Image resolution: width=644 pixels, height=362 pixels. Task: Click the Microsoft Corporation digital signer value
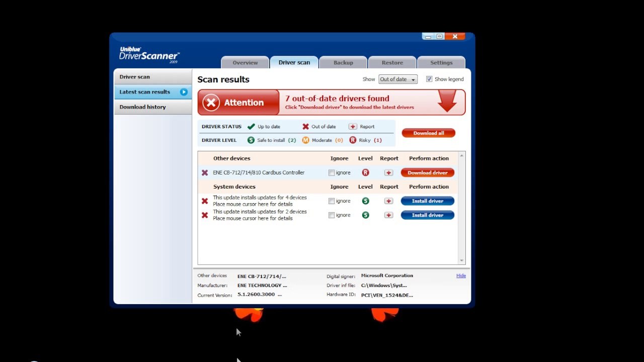tap(387, 276)
